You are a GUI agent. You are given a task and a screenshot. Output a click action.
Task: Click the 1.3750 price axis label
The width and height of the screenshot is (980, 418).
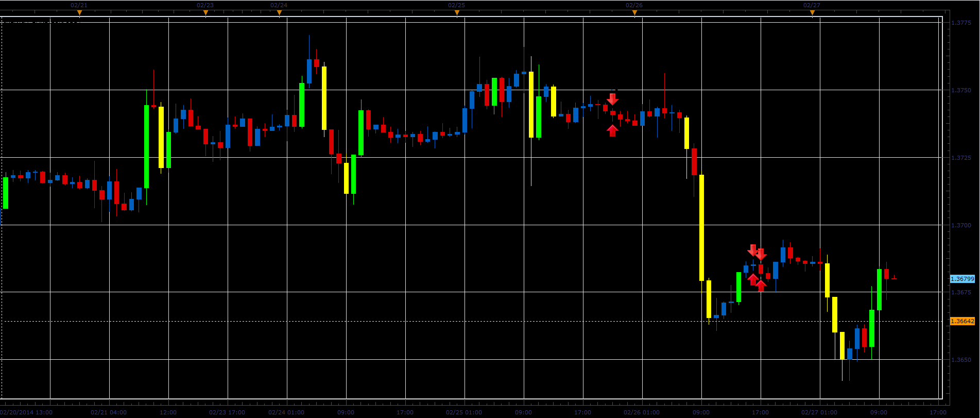pyautogui.click(x=961, y=90)
